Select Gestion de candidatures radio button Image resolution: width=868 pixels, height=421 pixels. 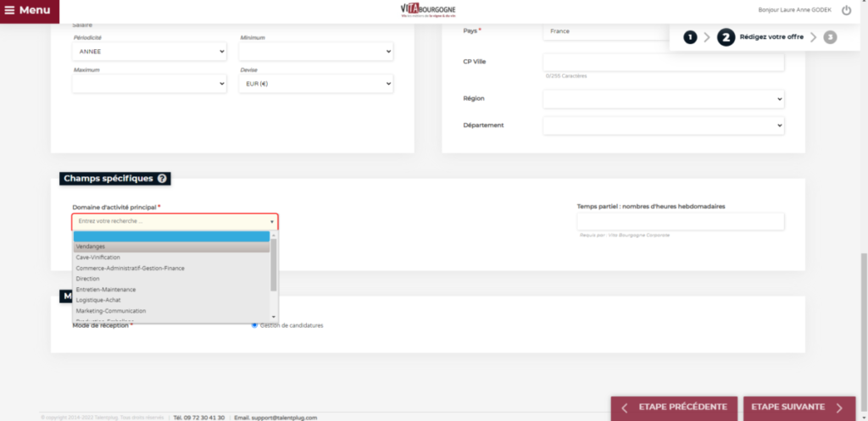pos(254,325)
